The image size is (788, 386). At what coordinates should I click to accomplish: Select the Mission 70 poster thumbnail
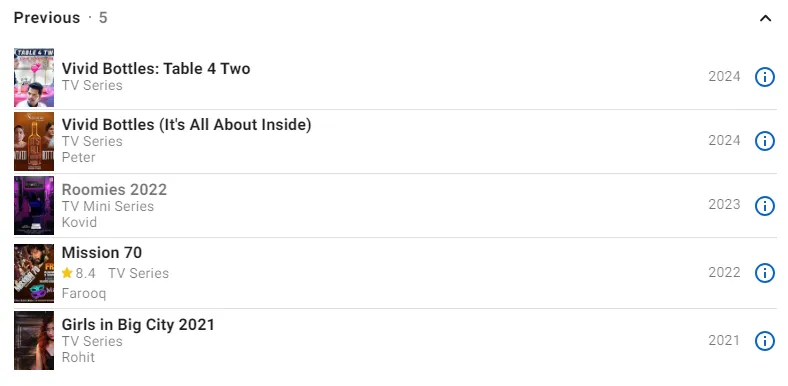pos(34,273)
